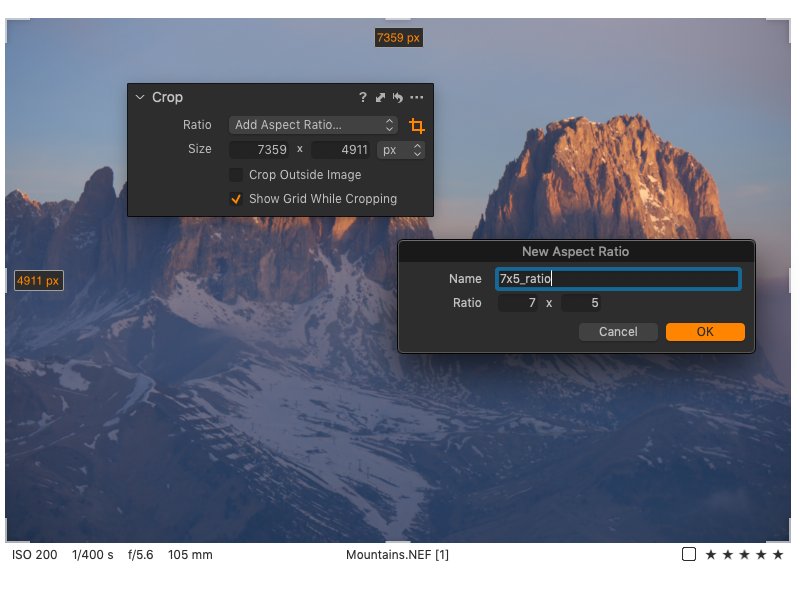The width and height of the screenshot is (800, 595).
Task: Click the top-center crop edge handle
Action: point(398,19)
